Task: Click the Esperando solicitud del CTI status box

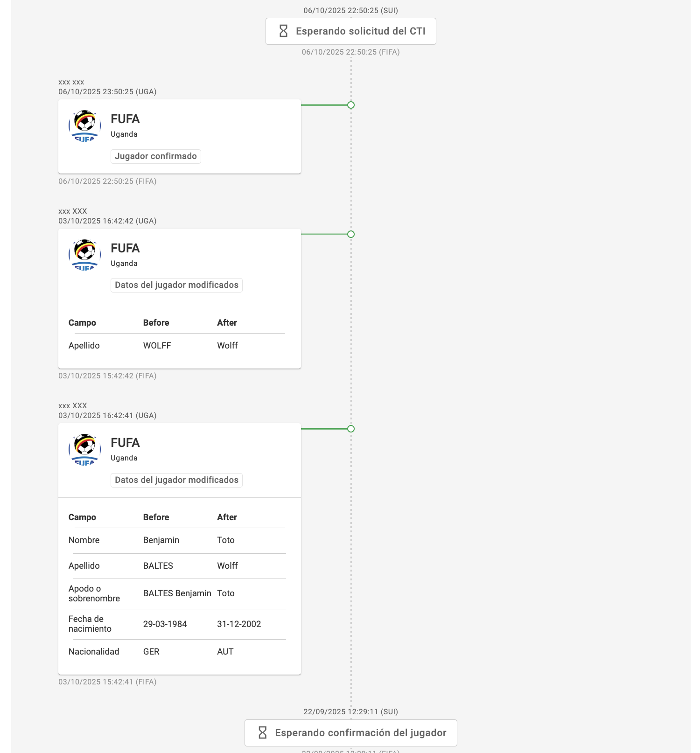Action: pos(351,31)
